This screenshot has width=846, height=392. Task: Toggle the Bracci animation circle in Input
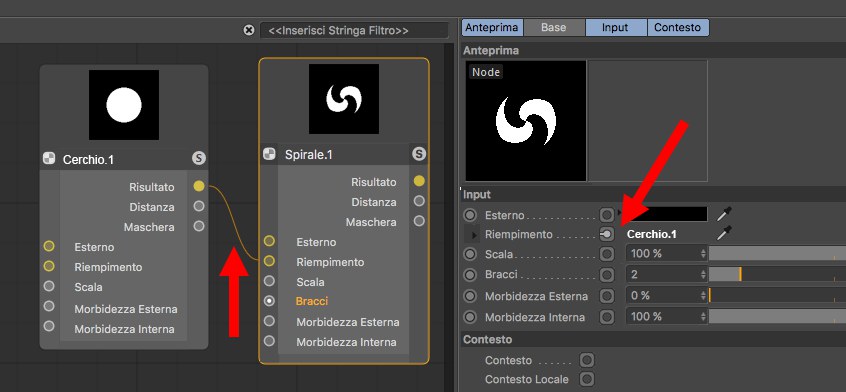[470, 275]
